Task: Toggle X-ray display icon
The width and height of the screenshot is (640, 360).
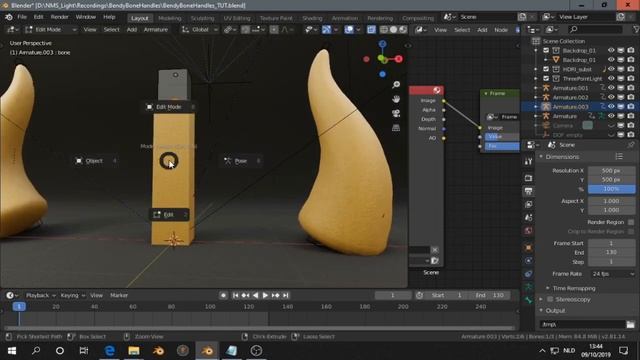Action: (371, 30)
